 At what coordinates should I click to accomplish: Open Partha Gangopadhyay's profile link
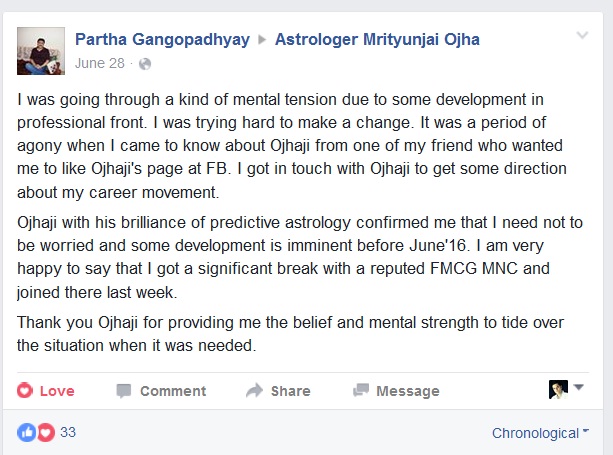162,39
